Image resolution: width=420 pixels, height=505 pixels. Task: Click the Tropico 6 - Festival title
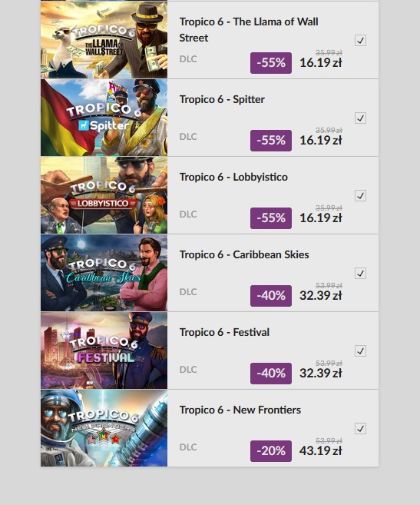pos(224,332)
